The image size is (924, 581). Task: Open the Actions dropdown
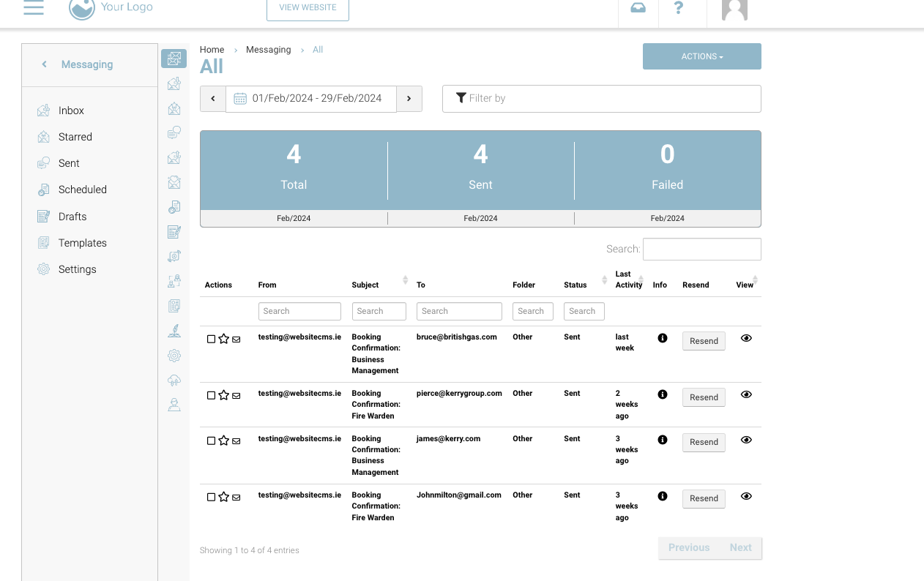point(701,56)
